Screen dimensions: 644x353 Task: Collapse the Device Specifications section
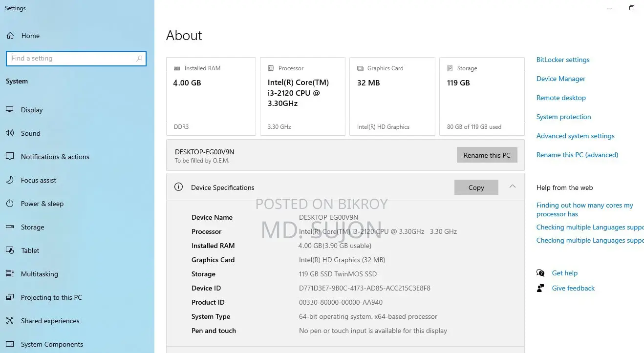513,187
